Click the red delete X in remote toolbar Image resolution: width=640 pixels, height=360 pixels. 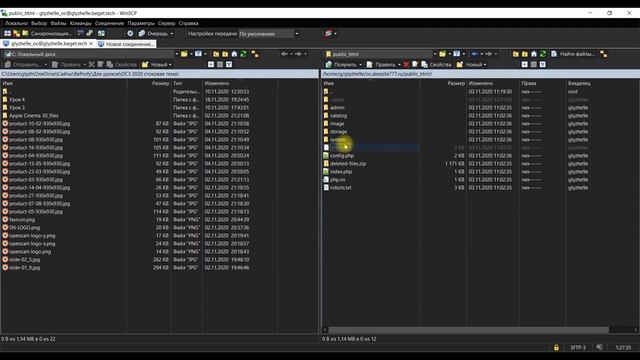[406, 64]
